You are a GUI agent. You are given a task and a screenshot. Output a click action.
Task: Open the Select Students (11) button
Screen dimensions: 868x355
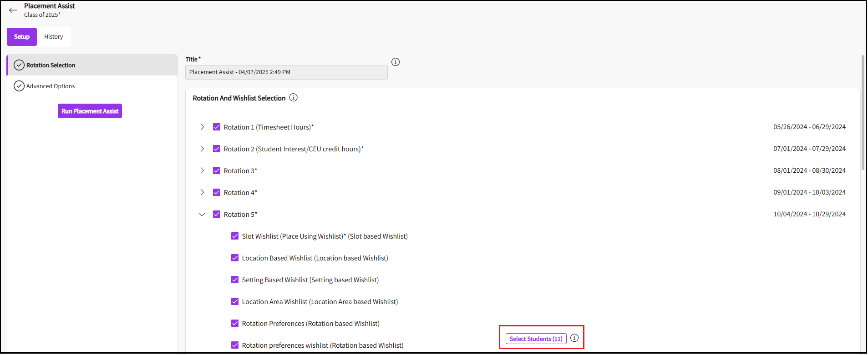(535, 339)
